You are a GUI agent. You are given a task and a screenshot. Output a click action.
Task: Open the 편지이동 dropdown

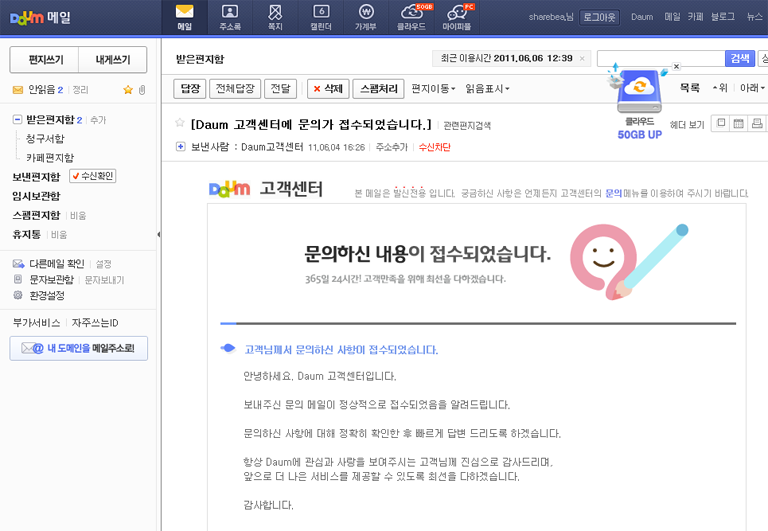(433, 89)
